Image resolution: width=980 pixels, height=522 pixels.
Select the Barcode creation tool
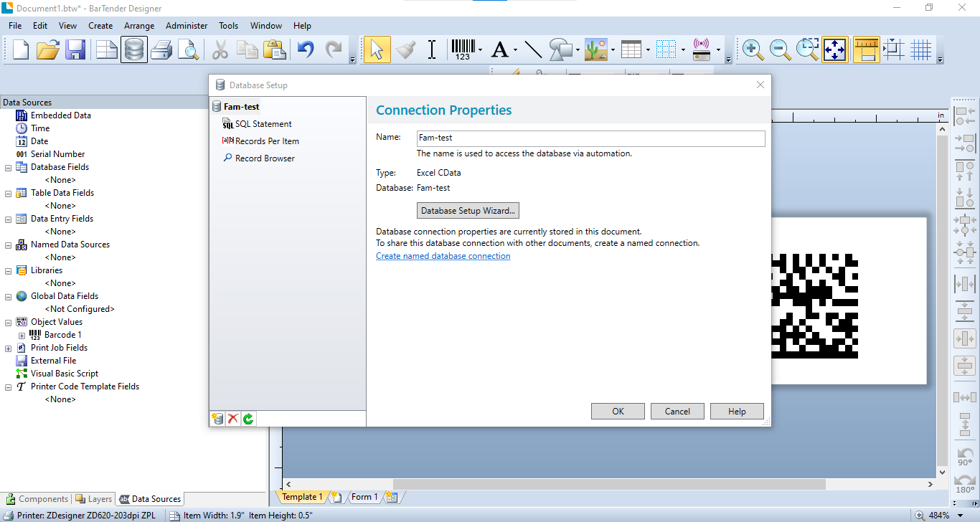point(463,49)
